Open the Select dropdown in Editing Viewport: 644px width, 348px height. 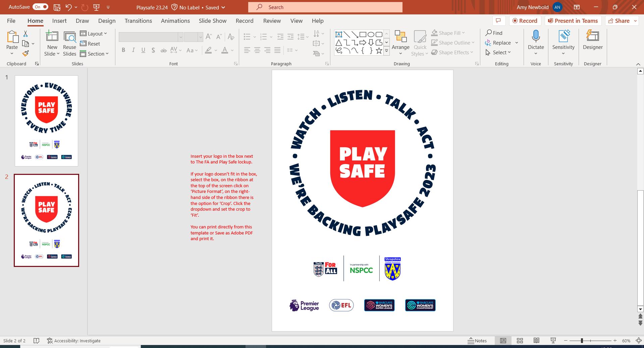click(498, 52)
